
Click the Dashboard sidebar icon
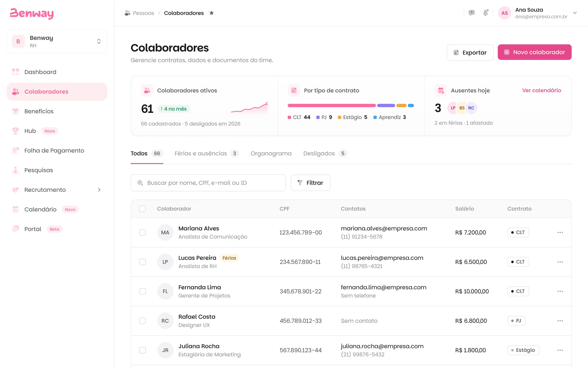coord(15,72)
